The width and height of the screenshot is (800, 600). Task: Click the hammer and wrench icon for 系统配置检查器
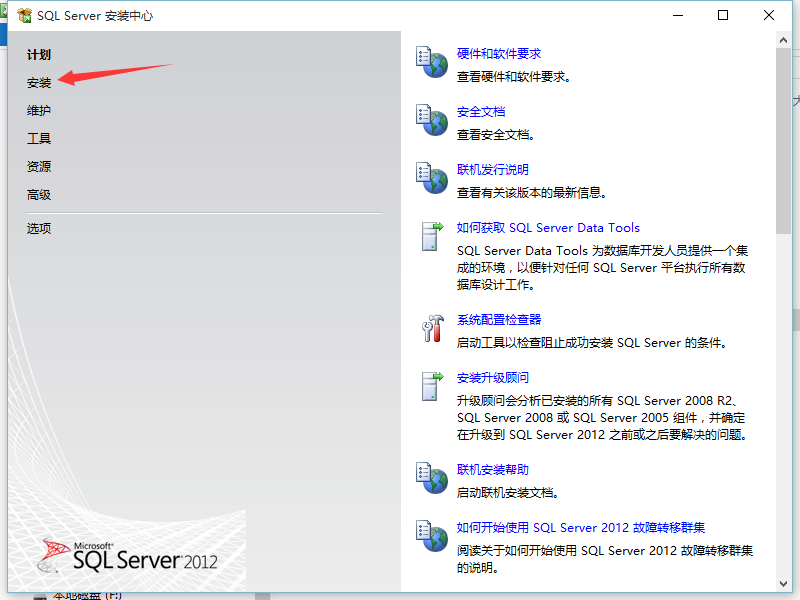(x=433, y=328)
